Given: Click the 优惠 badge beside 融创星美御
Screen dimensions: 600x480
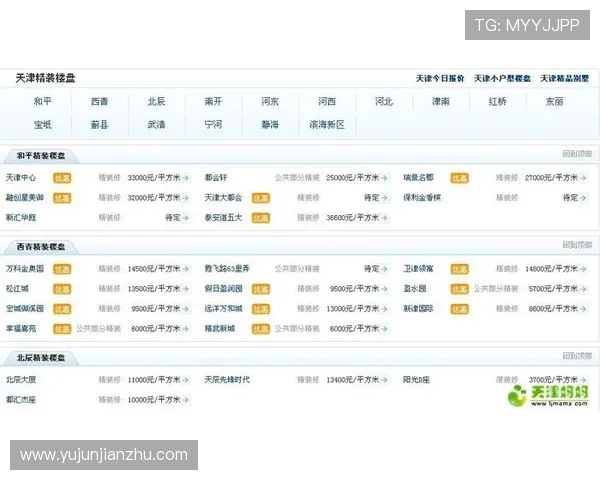Looking at the screenshot, I should click(x=62, y=198).
